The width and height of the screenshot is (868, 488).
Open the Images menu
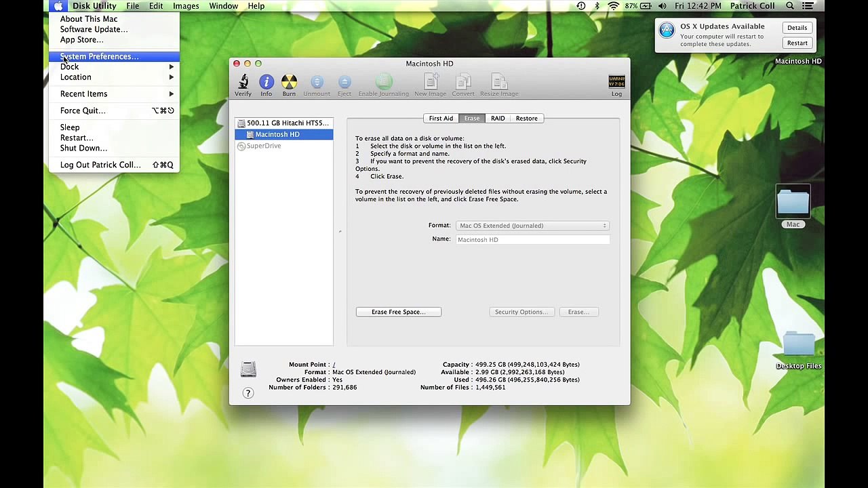(186, 6)
